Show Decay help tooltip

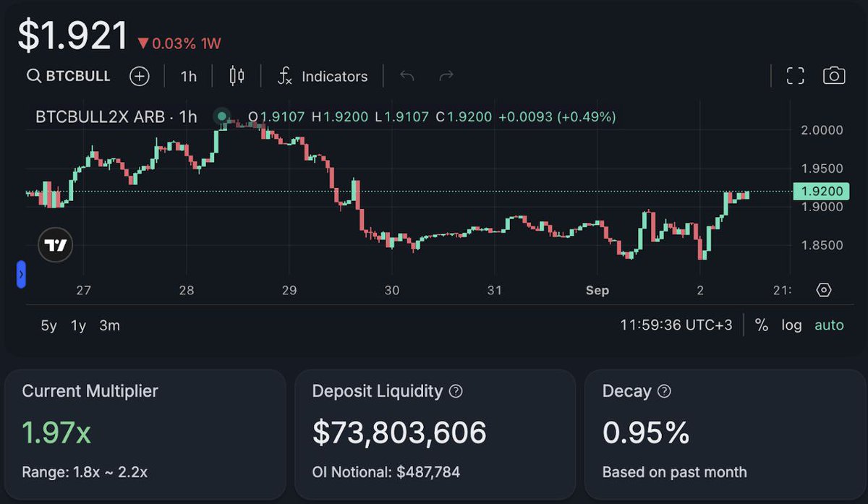[x=664, y=391]
